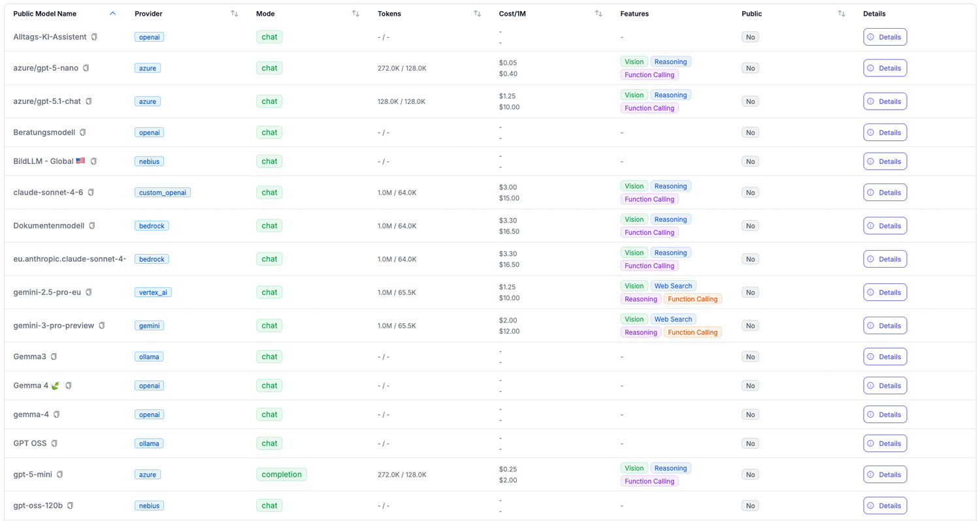
Task: Copy the GPT OSS model name
Action: click(54, 443)
